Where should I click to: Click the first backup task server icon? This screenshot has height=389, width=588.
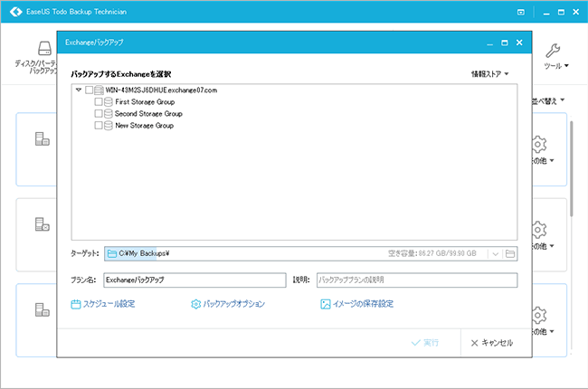coord(42,138)
